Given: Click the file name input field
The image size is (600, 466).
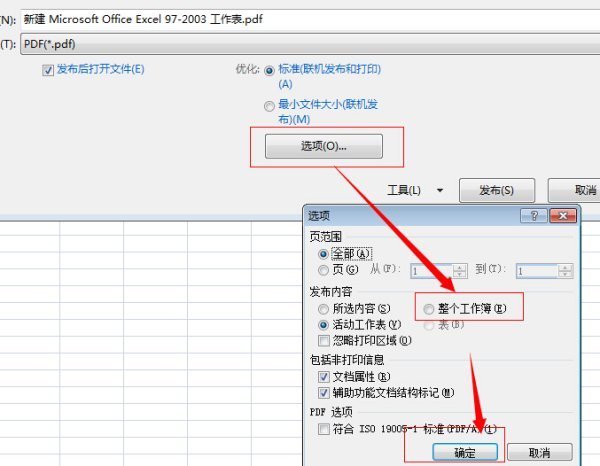Looking at the screenshot, I should point(300,18).
